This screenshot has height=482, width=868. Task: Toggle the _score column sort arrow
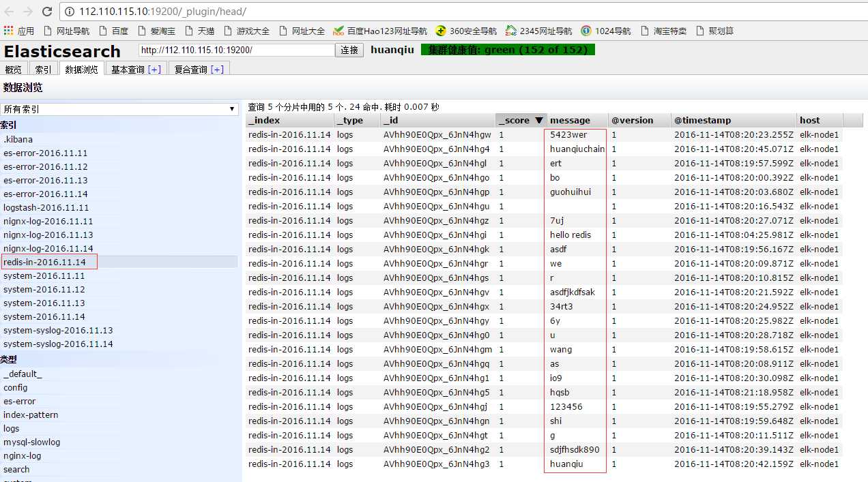coord(539,120)
